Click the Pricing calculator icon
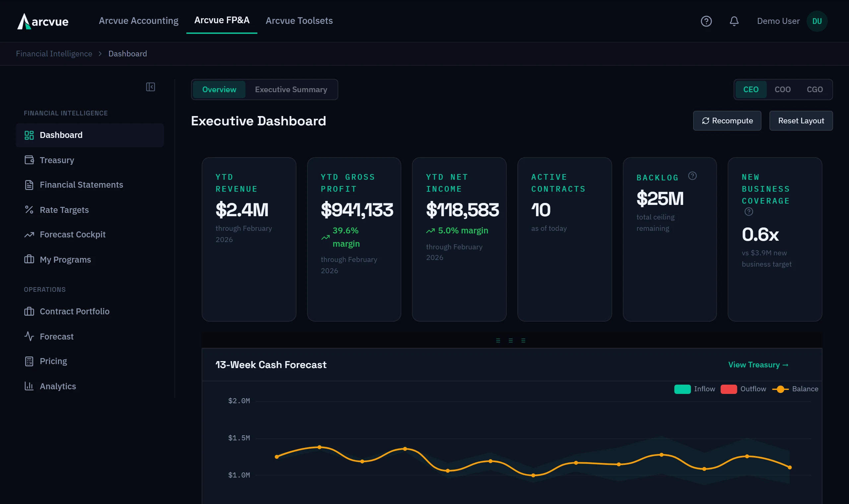 [x=29, y=361]
